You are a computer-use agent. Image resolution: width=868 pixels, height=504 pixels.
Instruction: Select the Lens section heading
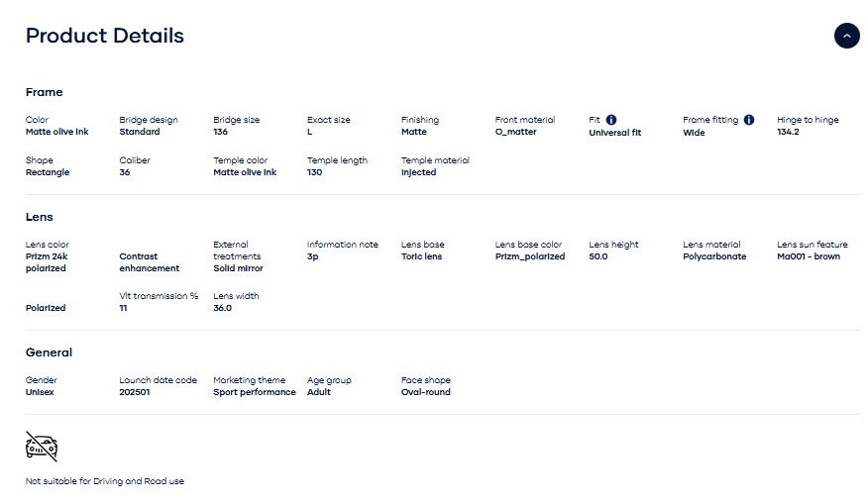coord(40,217)
